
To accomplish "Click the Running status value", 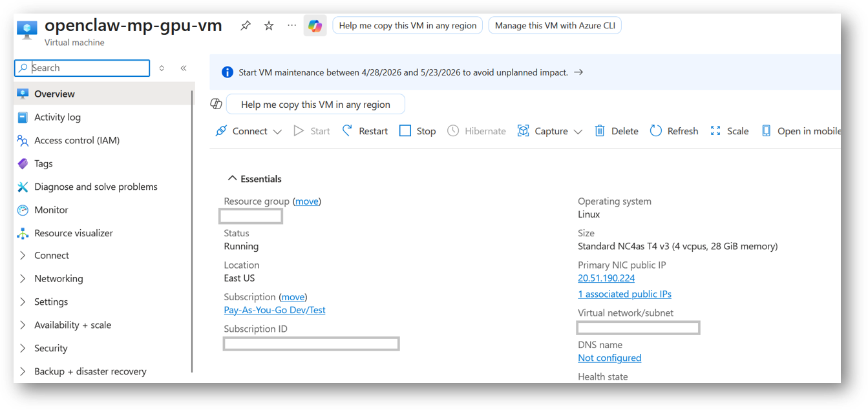I will 241,246.
